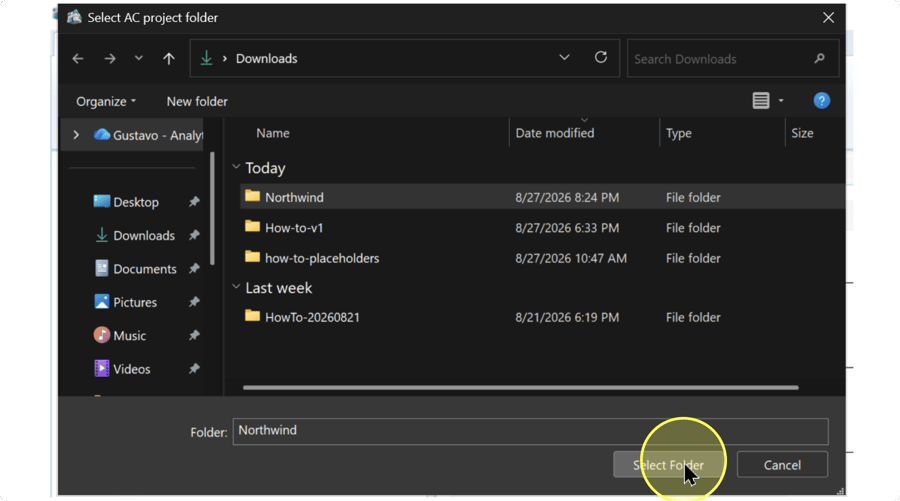
Task: Select the HowTo-20260821 folder
Action: click(312, 317)
